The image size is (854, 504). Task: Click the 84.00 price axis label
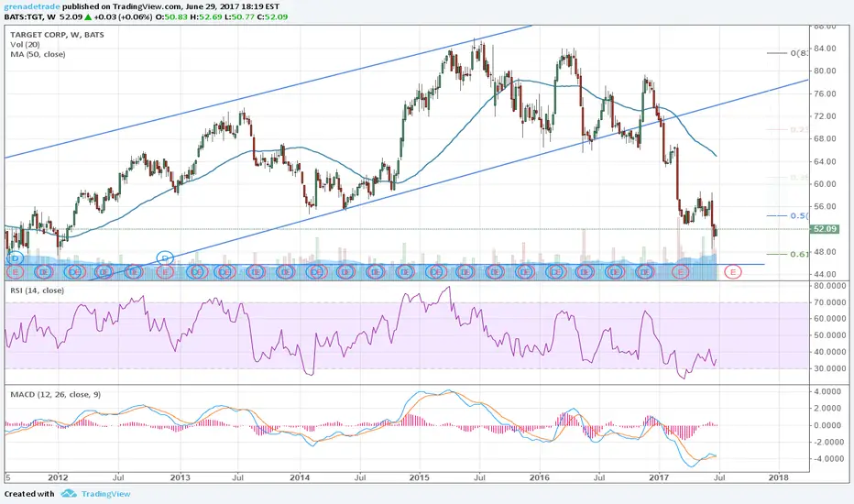pyautogui.click(x=826, y=49)
